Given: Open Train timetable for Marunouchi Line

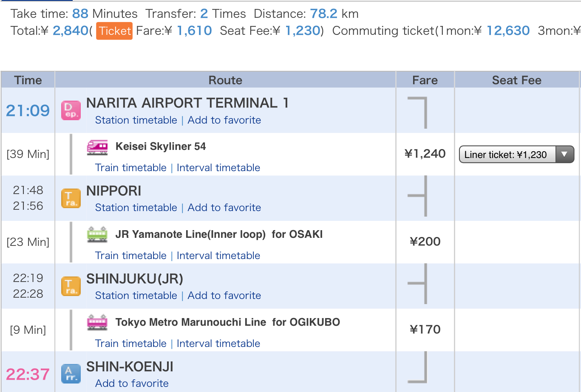Looking at the screenshot, I should pyautogui.click(x=131, y=344).
